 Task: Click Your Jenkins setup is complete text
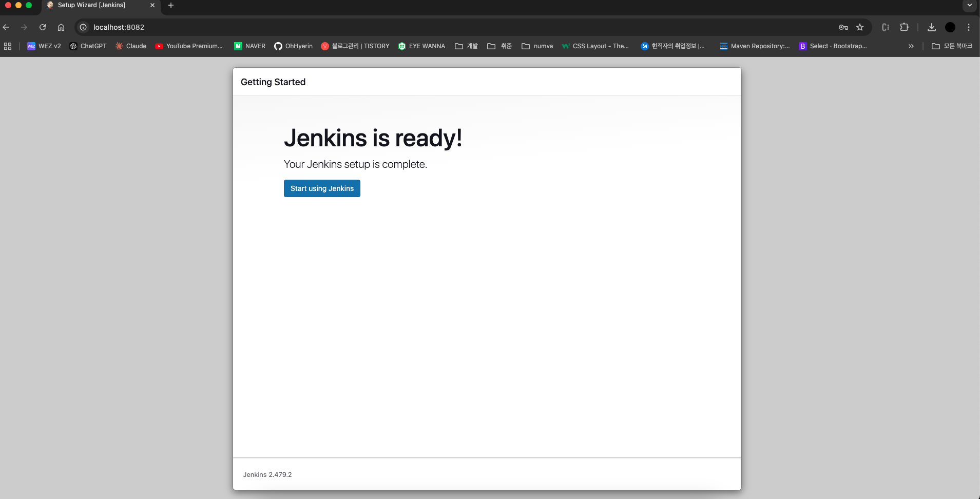coord(355,164)
